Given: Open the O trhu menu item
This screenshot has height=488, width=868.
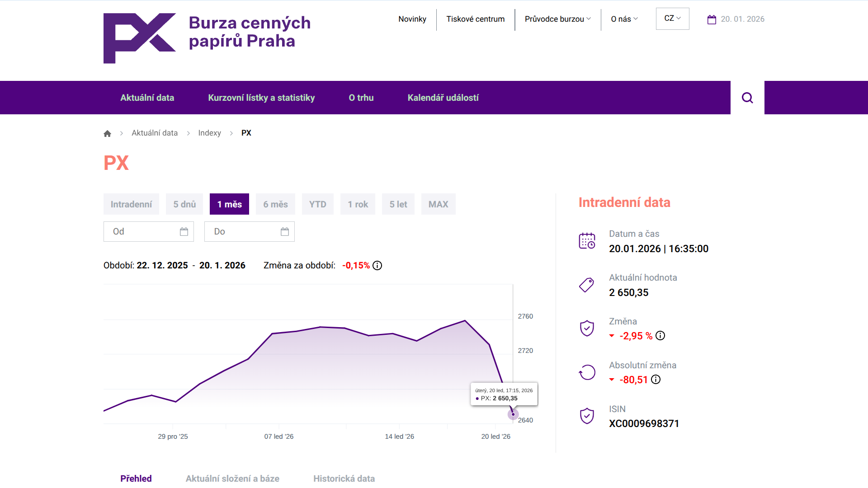Looking at the screenshot, I should click(x=361, y=98).
